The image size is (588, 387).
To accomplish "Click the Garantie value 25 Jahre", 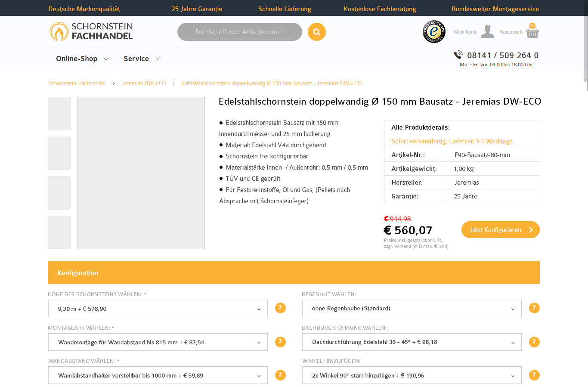I will [x=465, y=196].
